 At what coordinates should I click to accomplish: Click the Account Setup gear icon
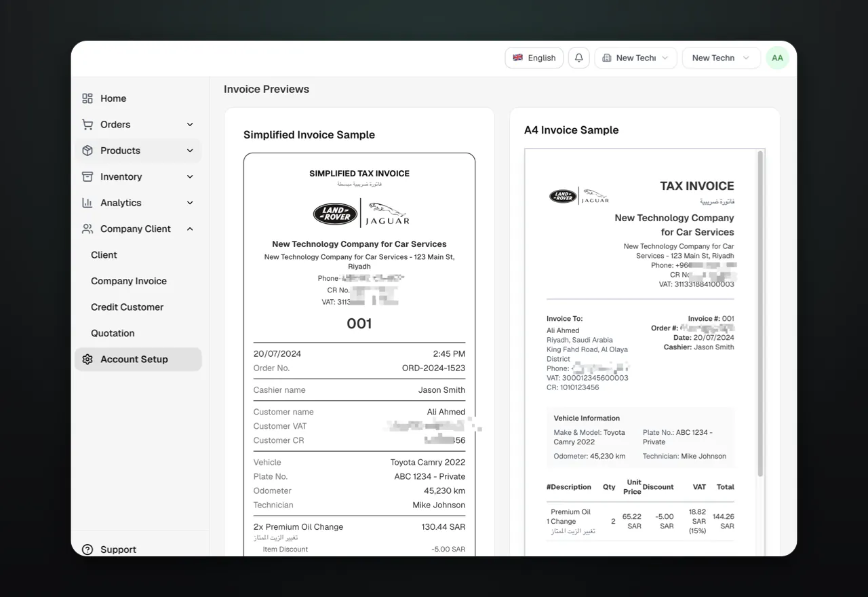pyautogui.click(x=87, y=360)
